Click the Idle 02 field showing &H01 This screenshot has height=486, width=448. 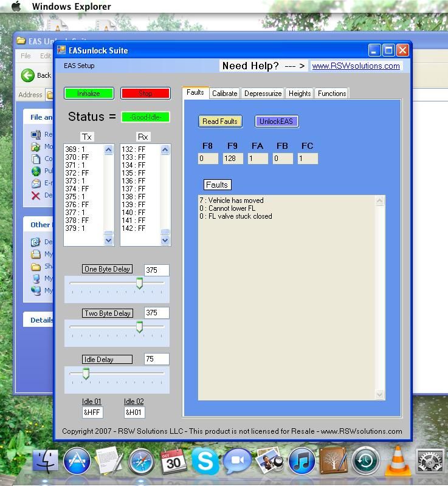click(134, 412)
